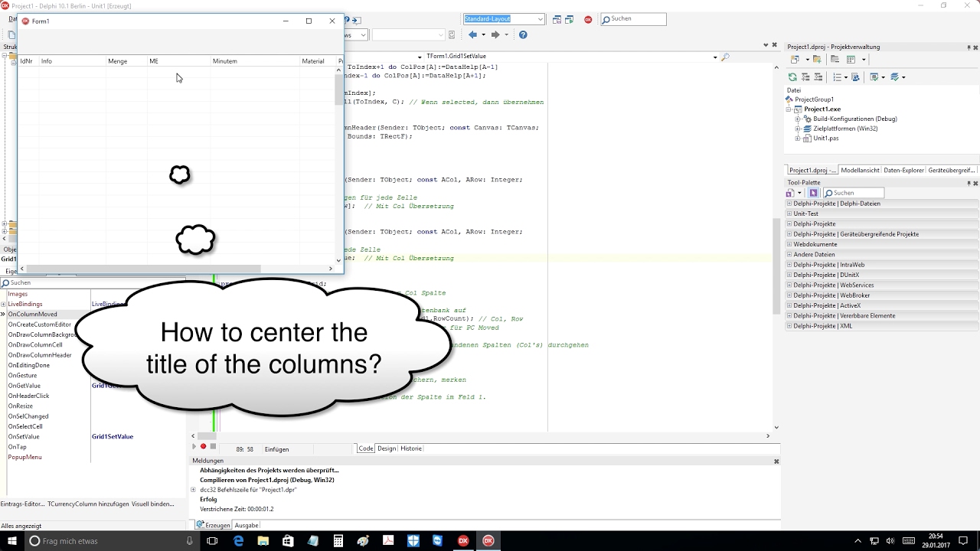
Task: Click the add new project icon
Action: [x=795, y=59]
